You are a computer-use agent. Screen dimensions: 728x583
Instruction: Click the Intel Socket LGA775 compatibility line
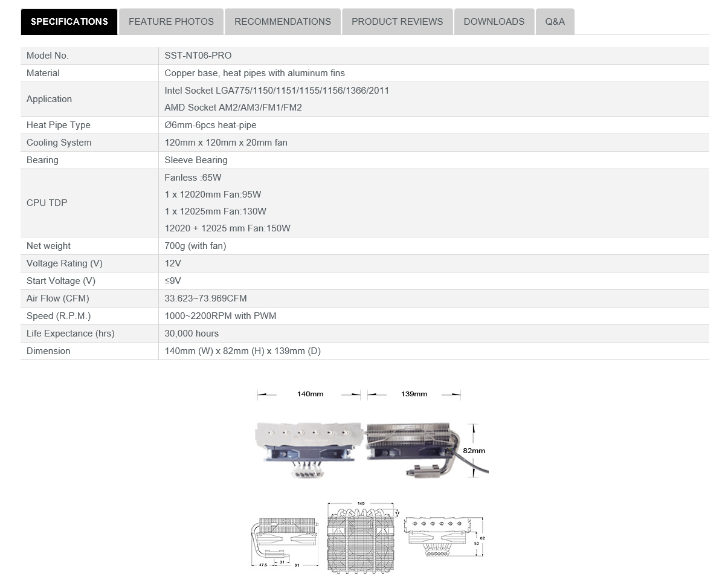(x=277, y=91)
